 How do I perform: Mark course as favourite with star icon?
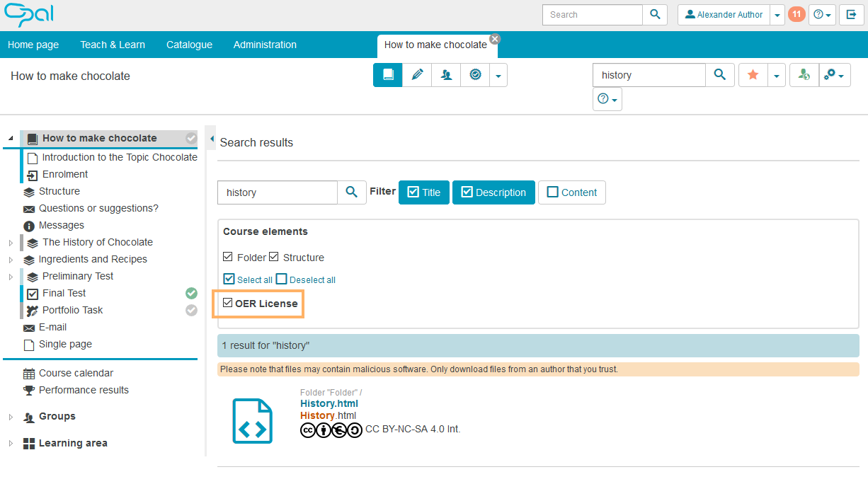coord(753,75)
